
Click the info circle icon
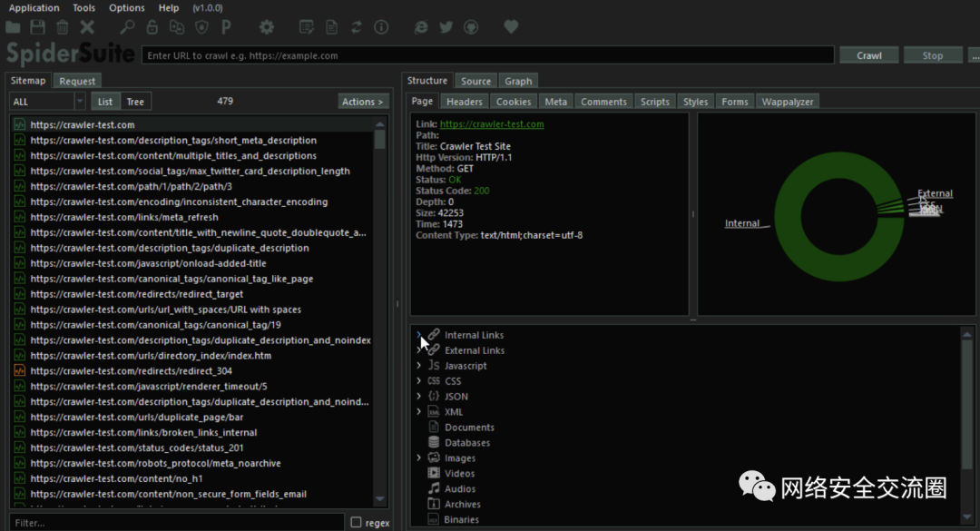coord(381,27)
